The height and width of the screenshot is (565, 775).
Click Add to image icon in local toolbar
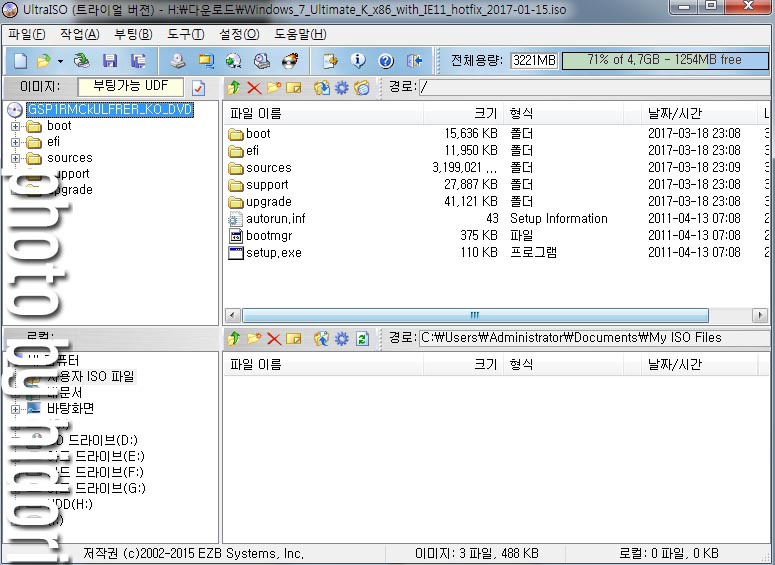coord(322,339)
